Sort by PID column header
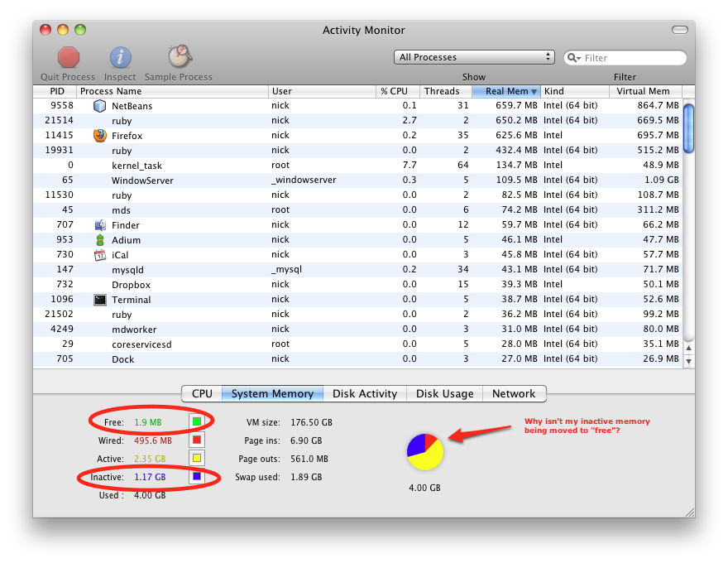The width and height of the screenshot is (728, 563). (55, 91)
